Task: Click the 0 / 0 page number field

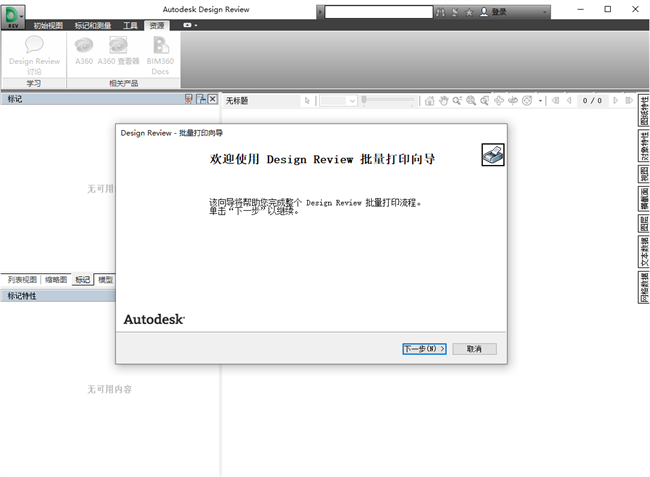Action: (592, 101)
